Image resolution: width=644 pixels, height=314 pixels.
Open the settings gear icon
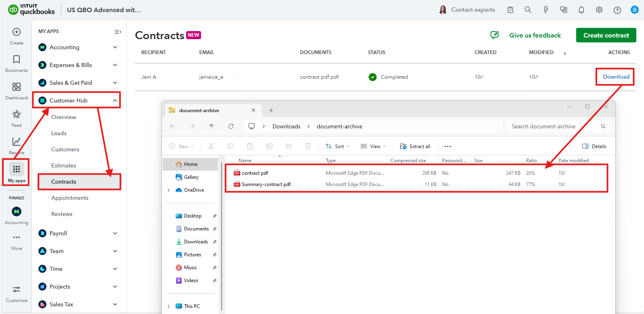[599, 10]
